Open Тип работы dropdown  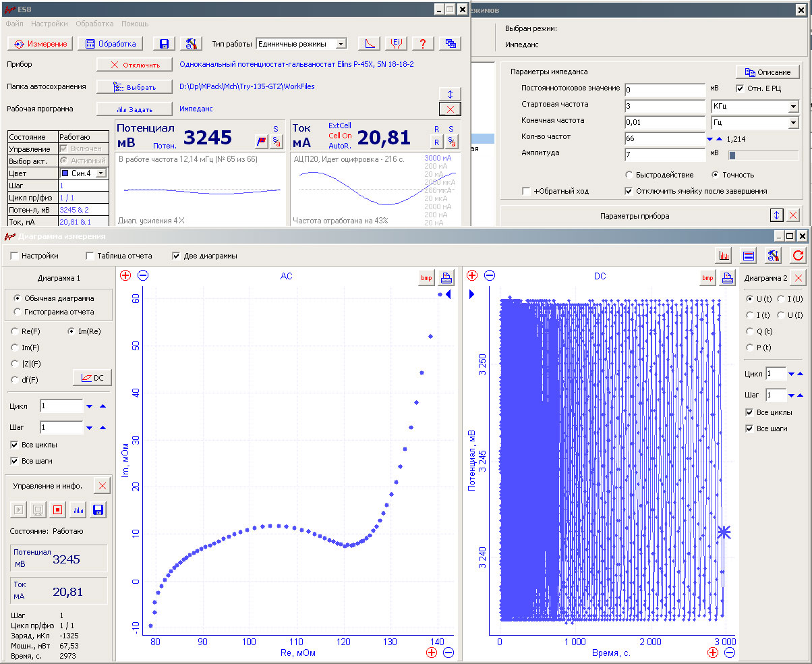[341, 44]
